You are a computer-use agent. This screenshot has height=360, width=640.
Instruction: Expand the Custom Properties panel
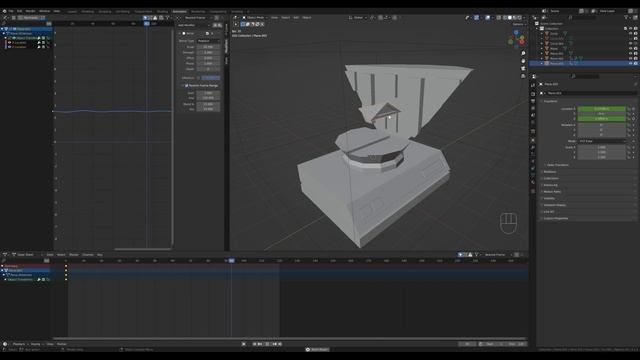point(555,218)
